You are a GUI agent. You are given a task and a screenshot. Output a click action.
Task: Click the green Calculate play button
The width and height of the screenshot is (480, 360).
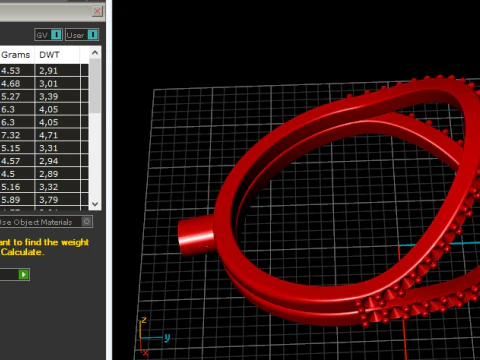tap(23, 275)
